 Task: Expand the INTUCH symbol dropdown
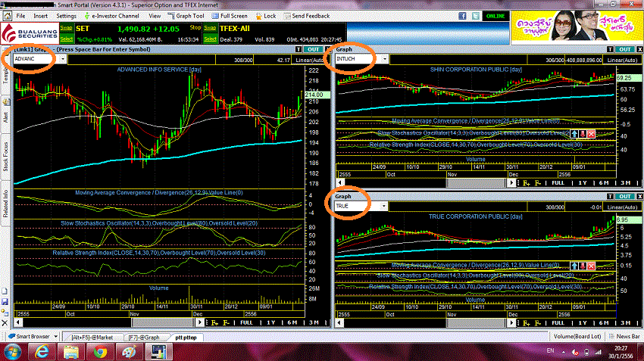click(x=384, y=59)
